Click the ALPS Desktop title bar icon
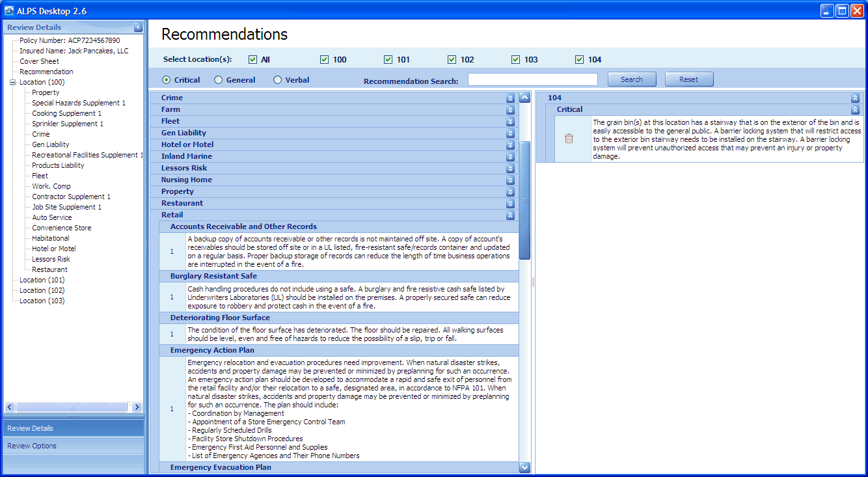868x477 pixels. coord(9,11)
